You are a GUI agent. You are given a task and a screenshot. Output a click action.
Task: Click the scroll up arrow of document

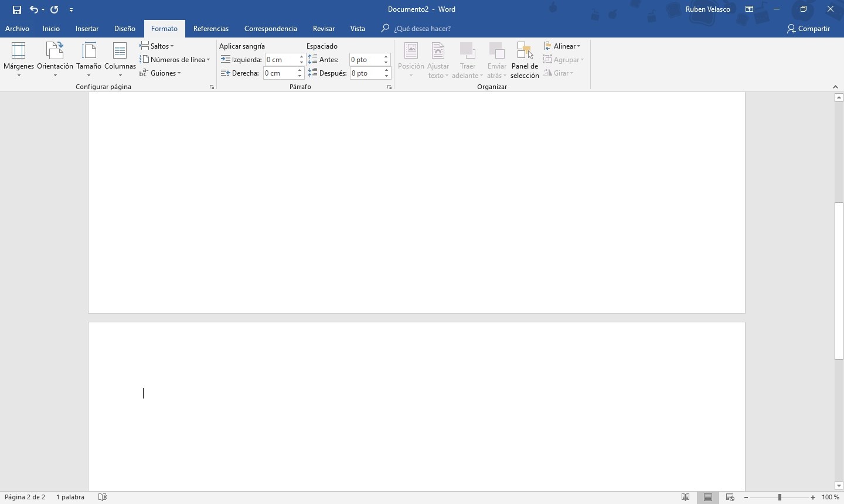(x=839, y=97)
